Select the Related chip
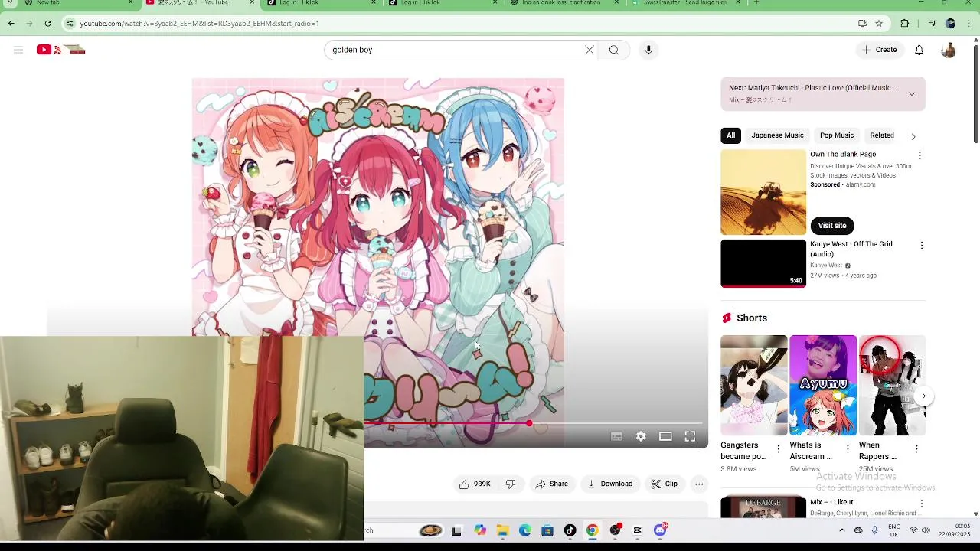The height and width of the screenshot is (551, 980). [x=882, y=135]
